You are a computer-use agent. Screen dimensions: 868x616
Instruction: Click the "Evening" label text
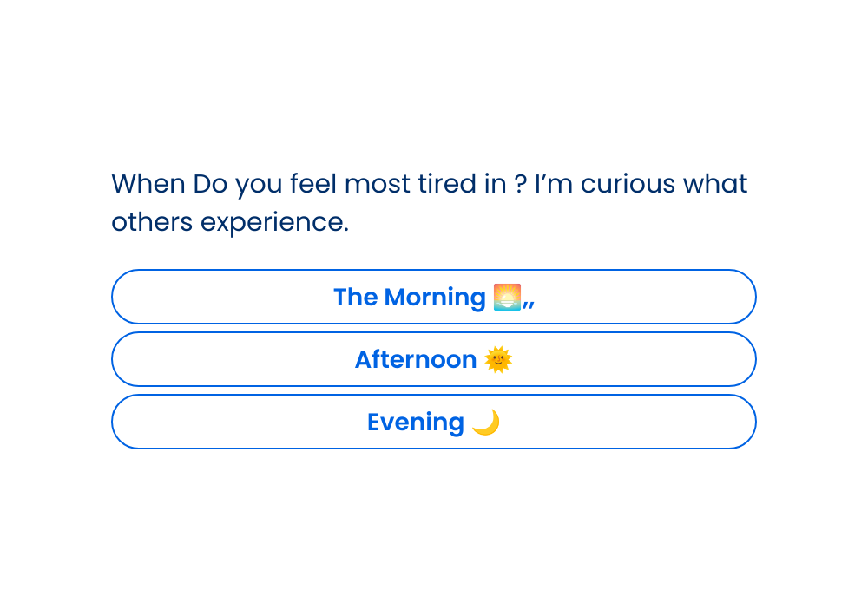(416, 423)
